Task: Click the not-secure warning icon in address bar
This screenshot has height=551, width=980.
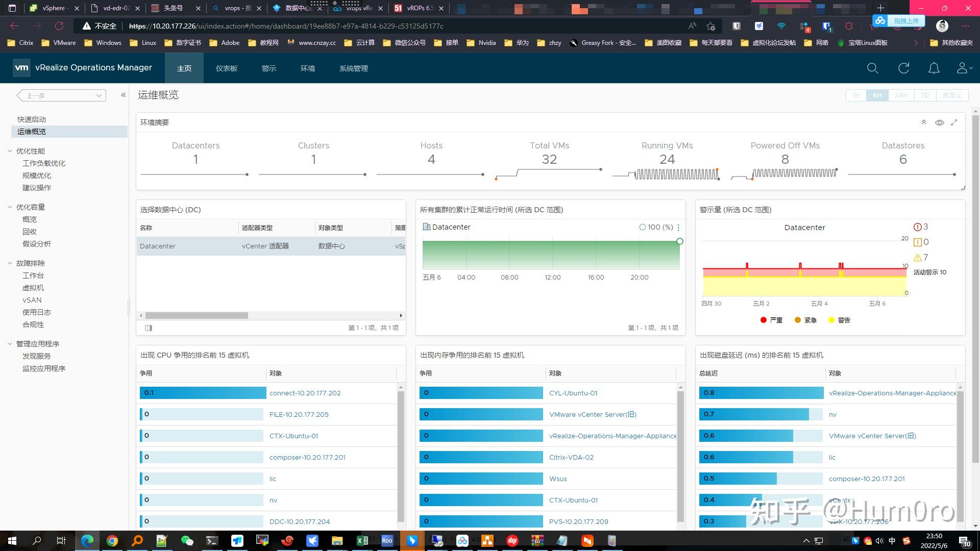Action: pos(87,26)
